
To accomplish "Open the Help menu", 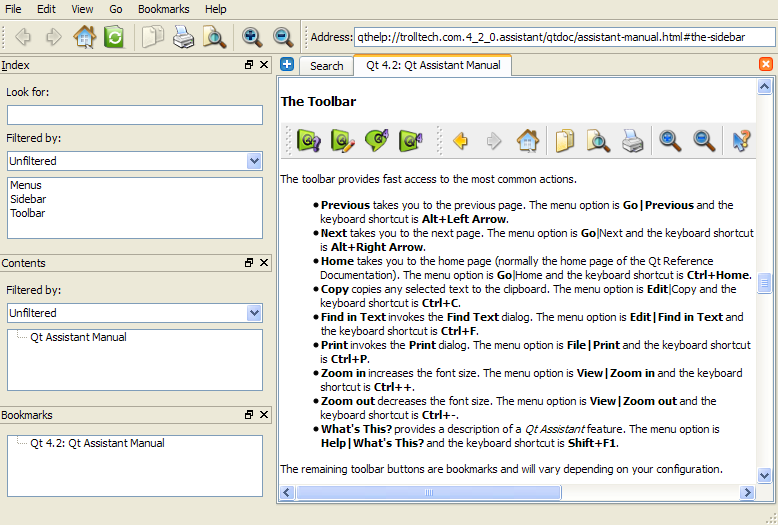I will coord(215,9).
